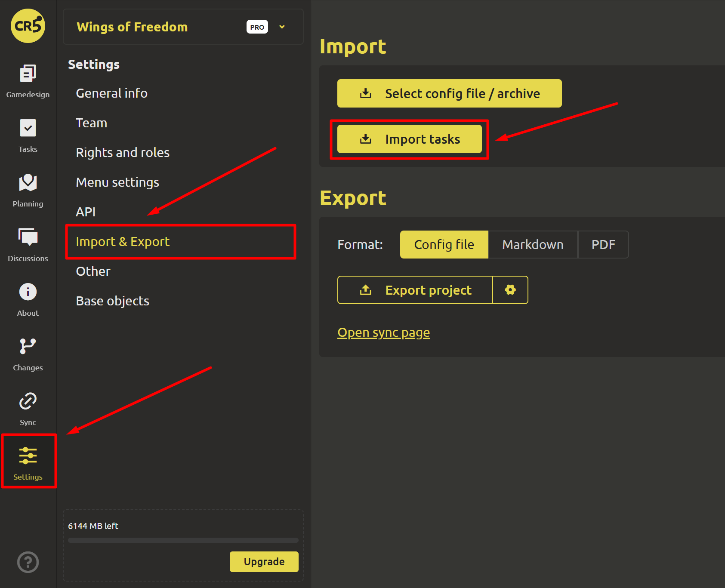Expand the Wings of Freedom project dropdown

click(x=282, y=27)
